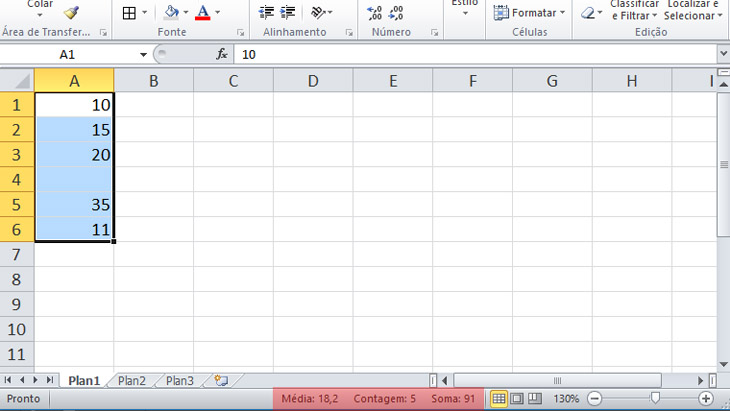Switch to Normal view in status bar

click(x=498, y=398)
